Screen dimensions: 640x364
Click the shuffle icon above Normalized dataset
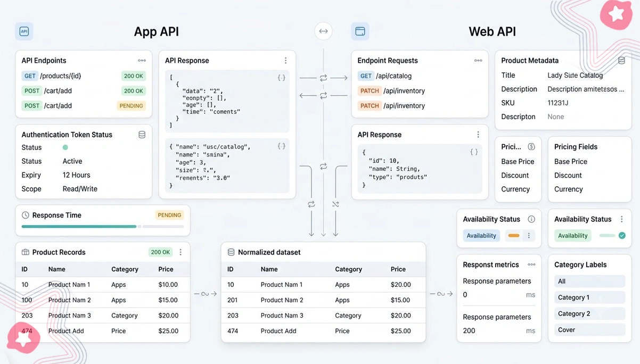click(335, 204)
